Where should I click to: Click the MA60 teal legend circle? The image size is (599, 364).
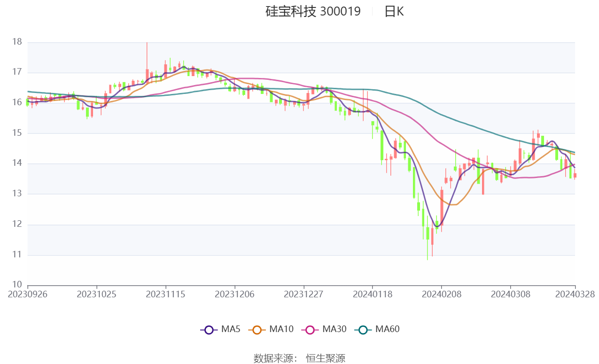(363, 330)
